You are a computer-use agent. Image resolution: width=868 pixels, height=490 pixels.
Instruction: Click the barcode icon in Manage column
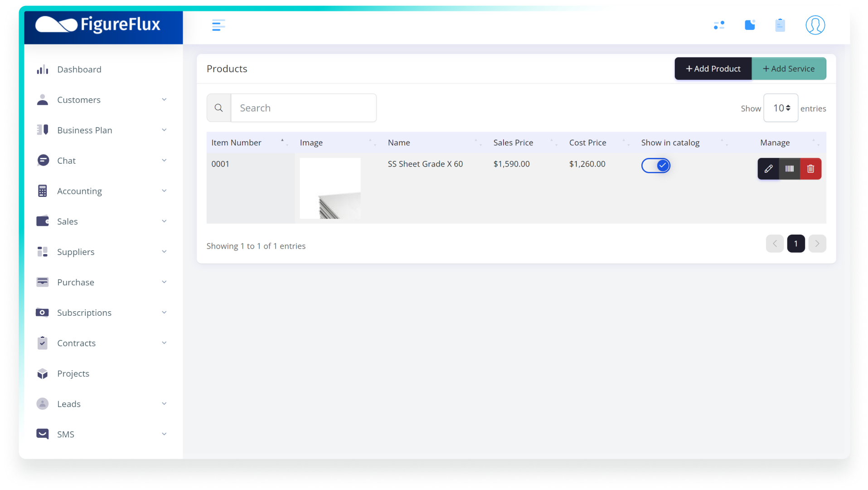pos(789,169)
